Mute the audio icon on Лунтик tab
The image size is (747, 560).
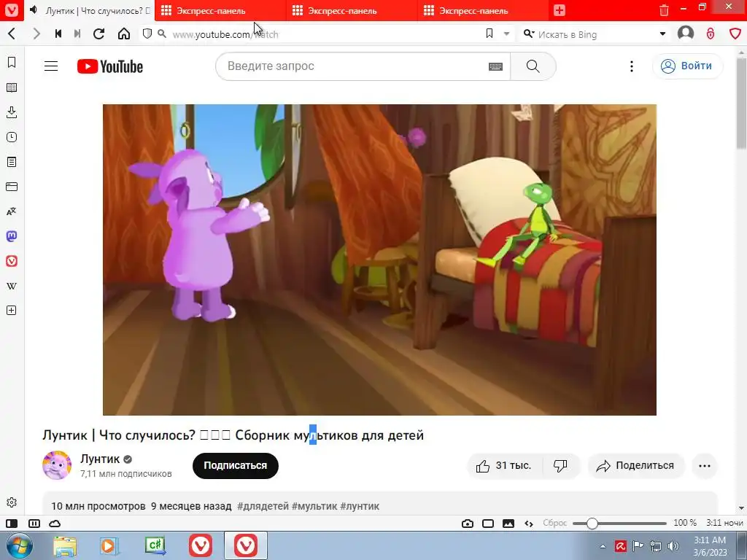pyautogui.click(x=34, y=10)
